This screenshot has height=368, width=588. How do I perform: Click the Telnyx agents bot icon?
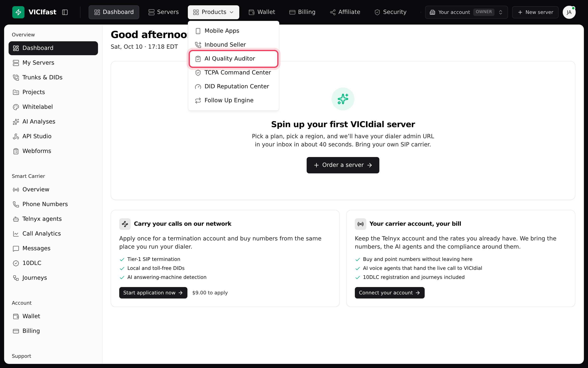click(x=16, y=219)
